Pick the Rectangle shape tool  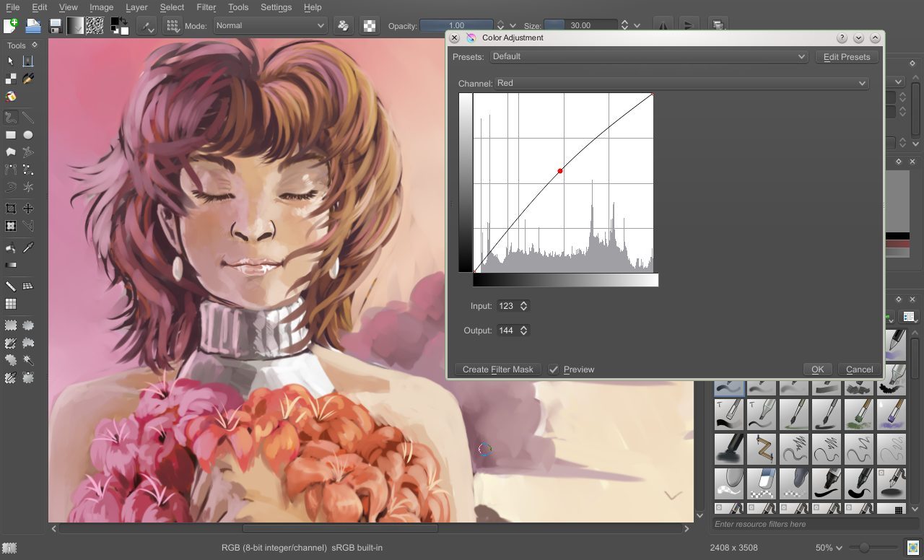(x=11, y=135)
